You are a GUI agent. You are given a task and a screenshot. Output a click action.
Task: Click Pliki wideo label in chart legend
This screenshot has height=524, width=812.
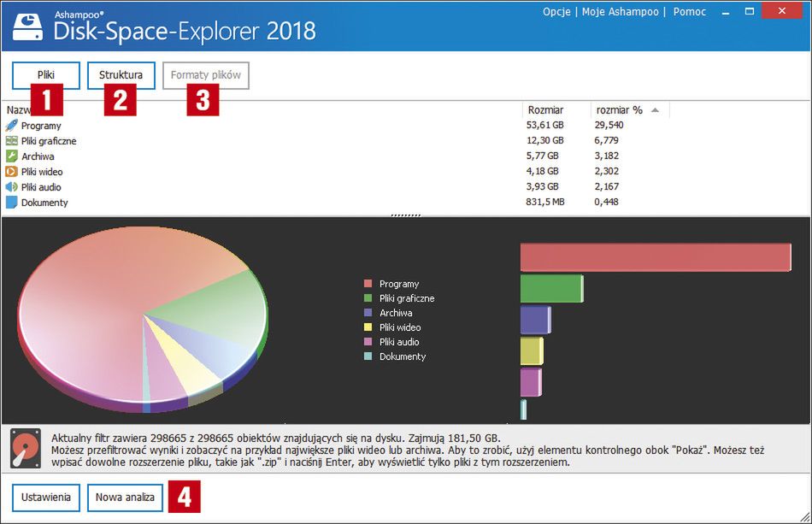tap(400, 327)
